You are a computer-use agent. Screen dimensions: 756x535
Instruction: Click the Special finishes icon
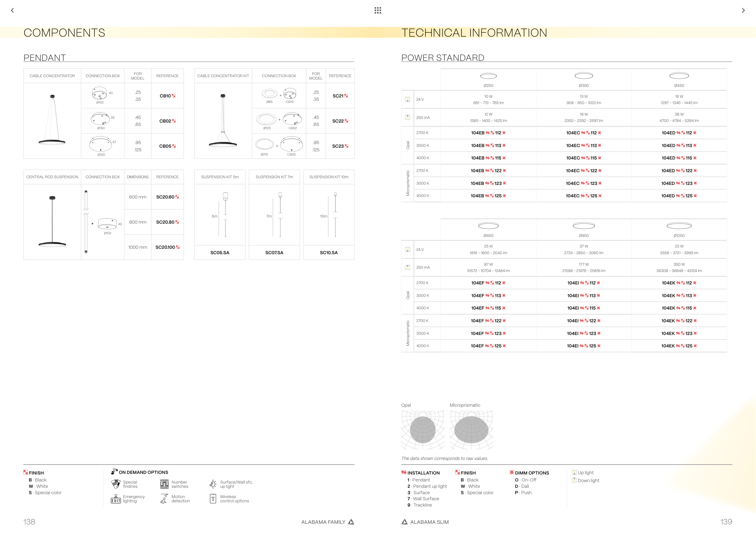(116, 484)
